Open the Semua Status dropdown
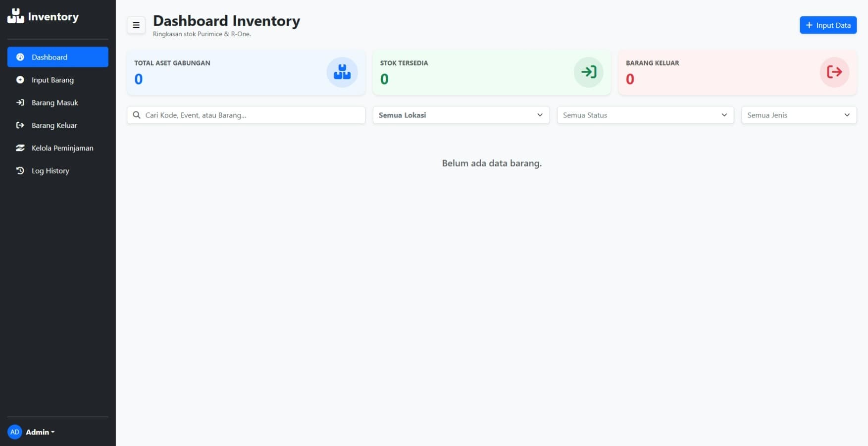The width and height of the screenshot is (868, 446). (x=645, y=115)
